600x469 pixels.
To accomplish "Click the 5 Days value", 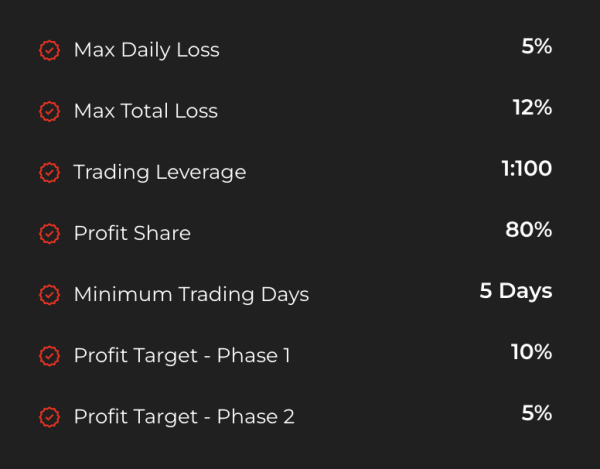I will pos(516,291).
